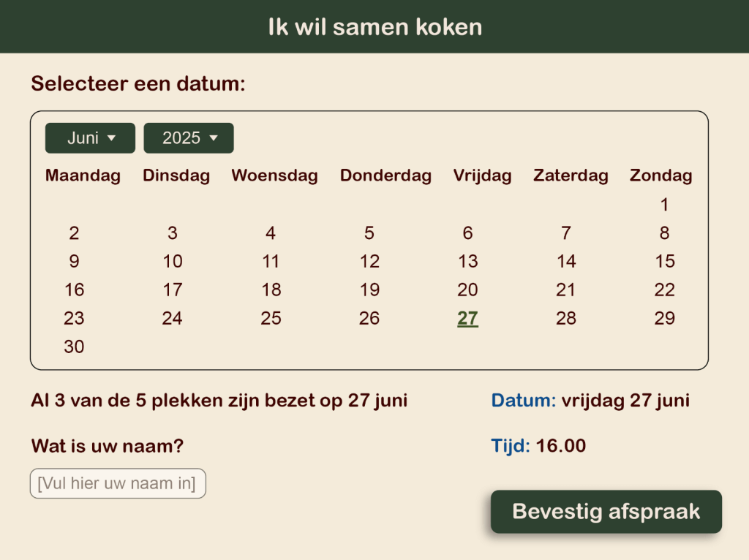Viewport: 749px width, 560px height.
Task: Open the Juni month dropdown
Action: pos(90,138)
